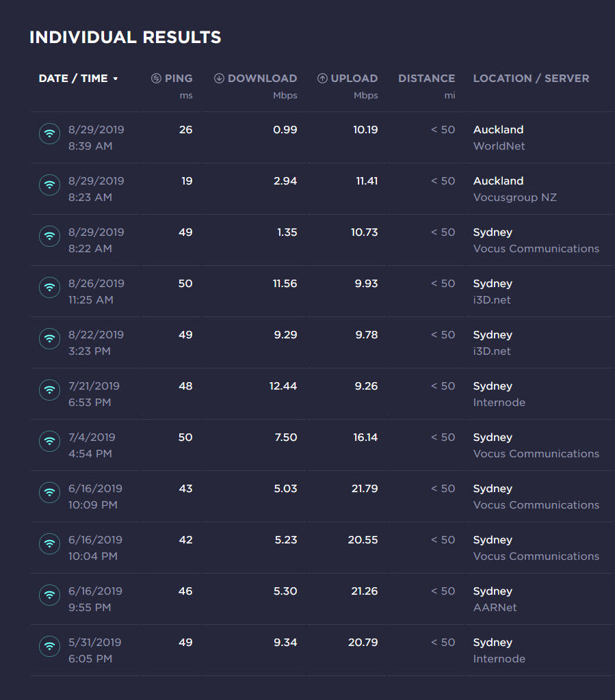
Task: Toggle sort arrow next to Date / Time
Action: pyautogui.click(x=116, y=79)
